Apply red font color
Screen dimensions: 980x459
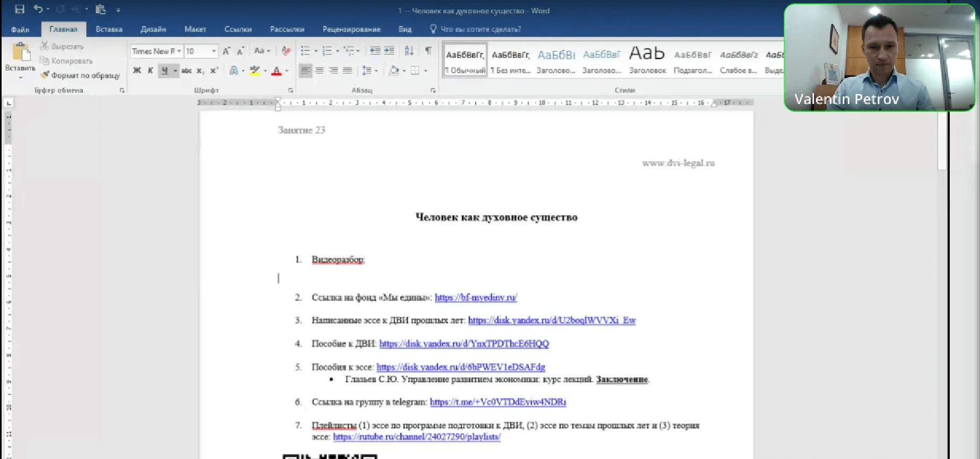pos(276,71)
